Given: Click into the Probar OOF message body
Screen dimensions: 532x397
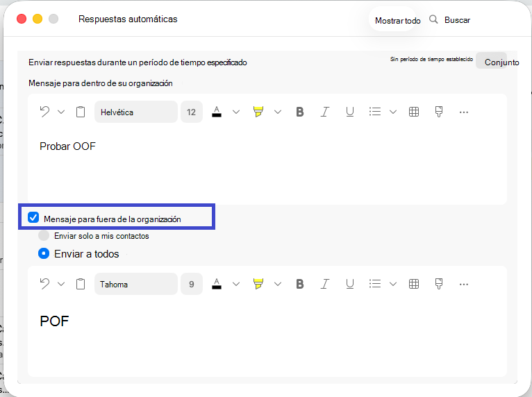Looking at the screenshot, I should tap(267, 166).
